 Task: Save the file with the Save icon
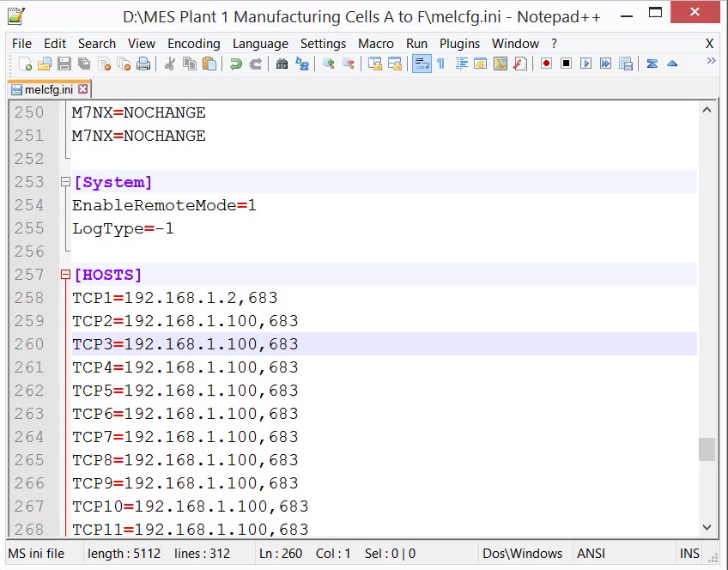click(64, 64)
